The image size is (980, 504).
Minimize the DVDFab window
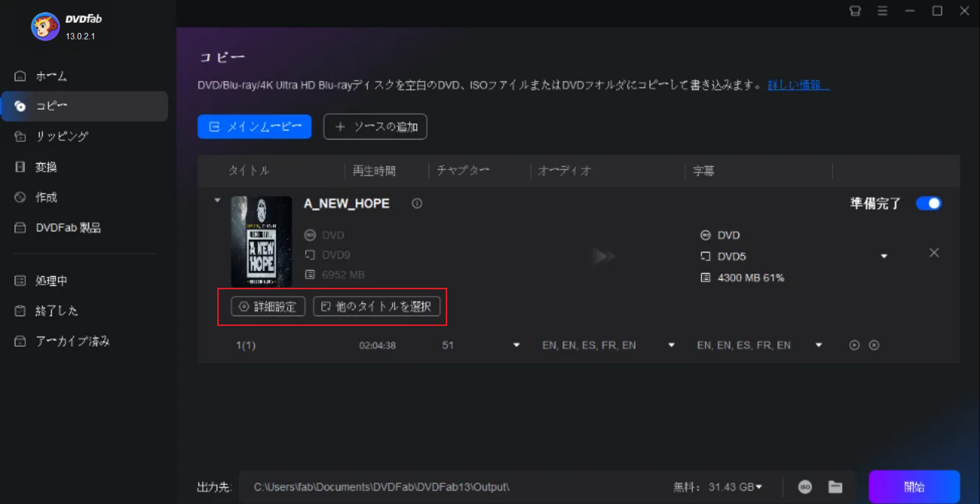[910, 11]
